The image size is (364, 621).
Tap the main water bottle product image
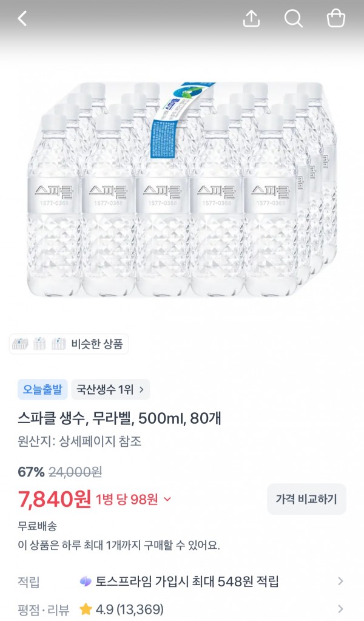coord(182,189)
